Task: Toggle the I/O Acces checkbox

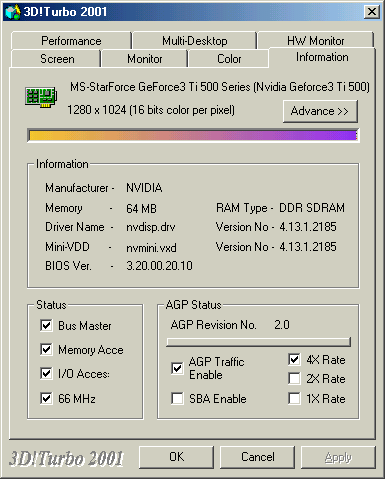Action: tap(46, 374)
